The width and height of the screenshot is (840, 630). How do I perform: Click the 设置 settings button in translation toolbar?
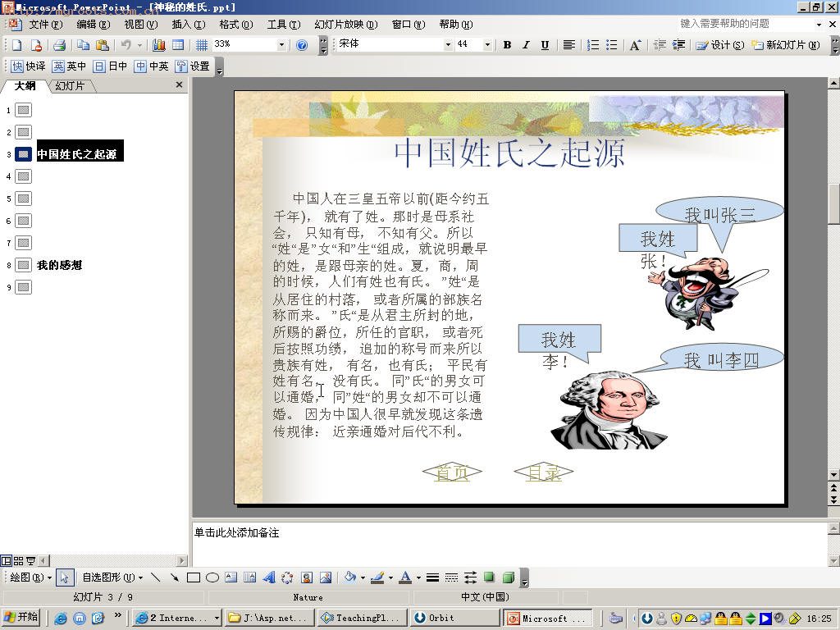click(x=193, y=66)
